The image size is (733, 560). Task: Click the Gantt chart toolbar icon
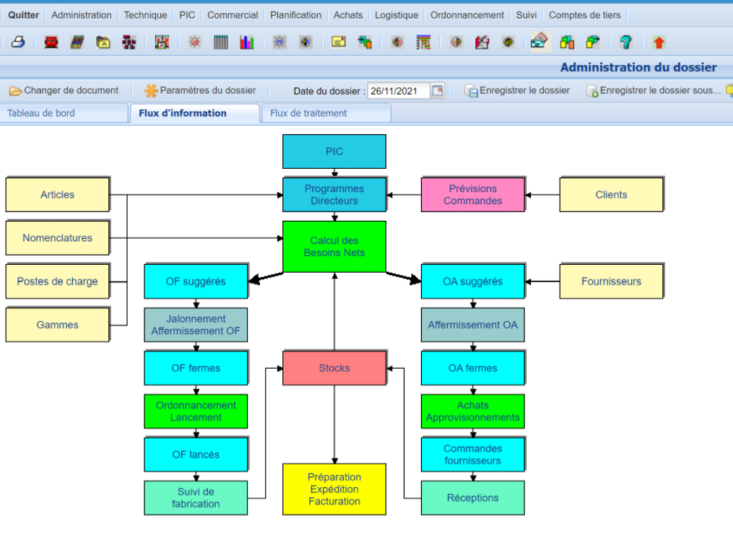(x=423, y=43)
